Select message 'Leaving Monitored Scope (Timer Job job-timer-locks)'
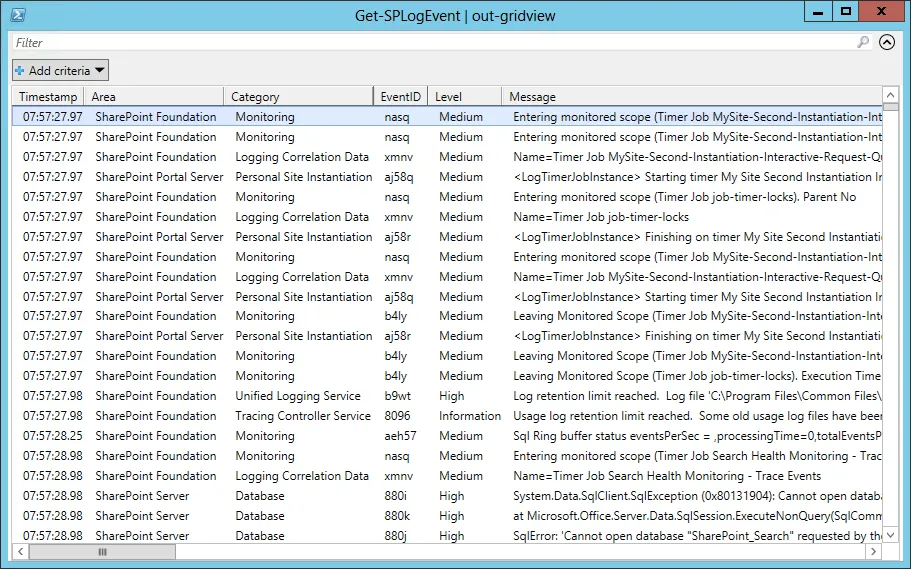This screenshot has width=911, height=569. [697, 376]
